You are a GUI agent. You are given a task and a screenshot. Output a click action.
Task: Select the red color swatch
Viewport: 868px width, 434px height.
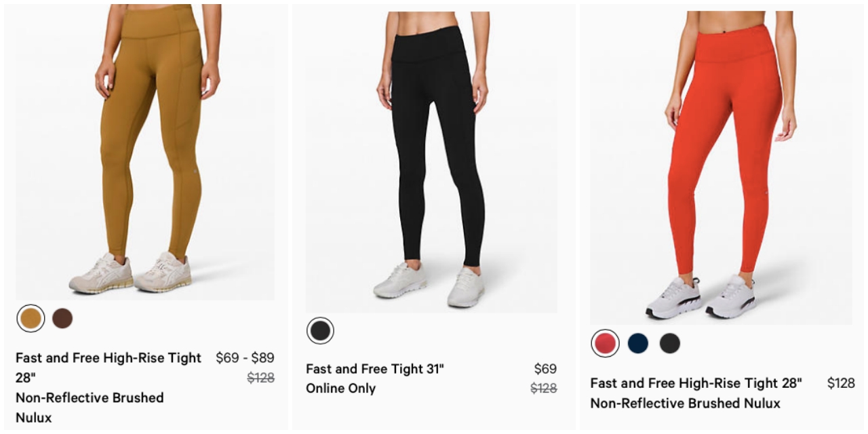(605, 343)
